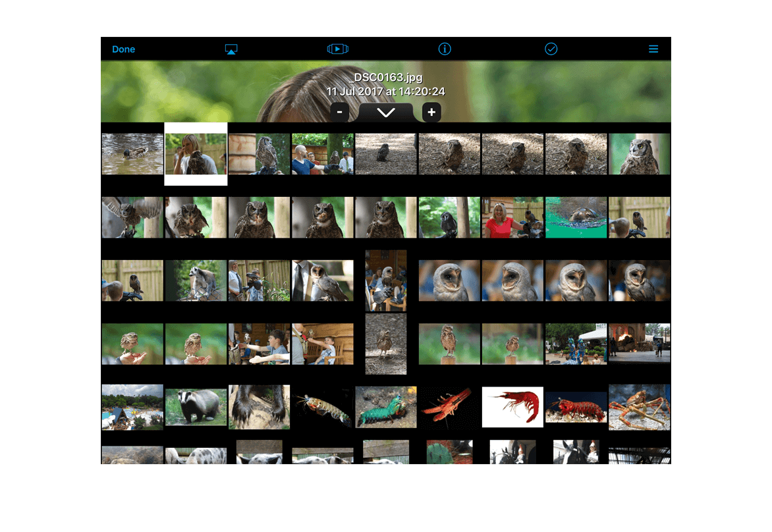Start the slideshow playback icon
This screenshot has height=532, width=772.
pos(338,49)
